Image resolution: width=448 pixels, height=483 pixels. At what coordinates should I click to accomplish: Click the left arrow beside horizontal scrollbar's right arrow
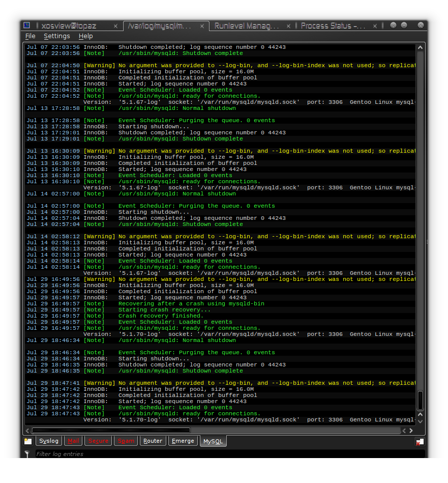tap(404, 431)
